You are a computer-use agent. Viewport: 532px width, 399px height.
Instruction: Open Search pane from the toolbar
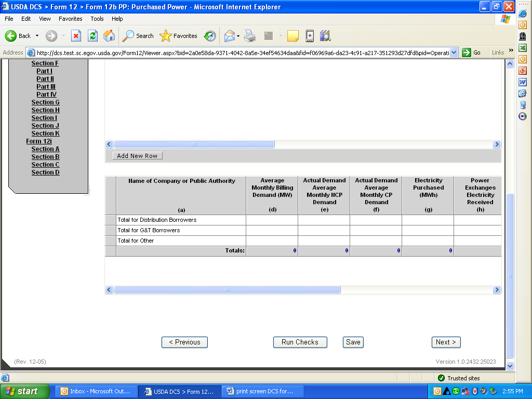(138, 36)
